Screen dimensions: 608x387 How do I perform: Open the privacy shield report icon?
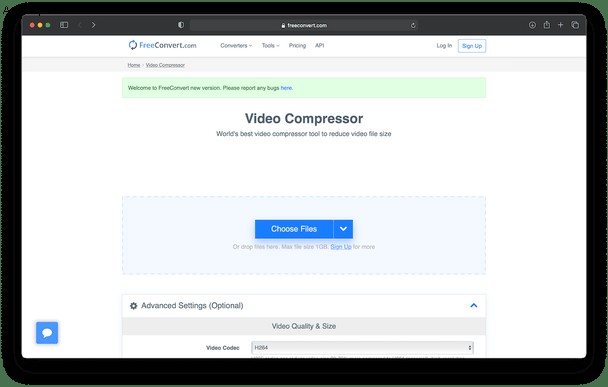click(x=181, y=25)
